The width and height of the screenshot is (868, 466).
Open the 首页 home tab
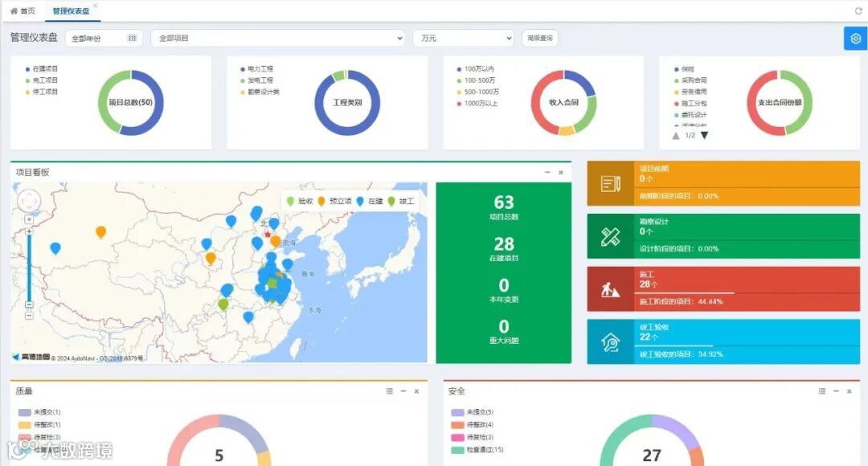click(x=23, y=11)
